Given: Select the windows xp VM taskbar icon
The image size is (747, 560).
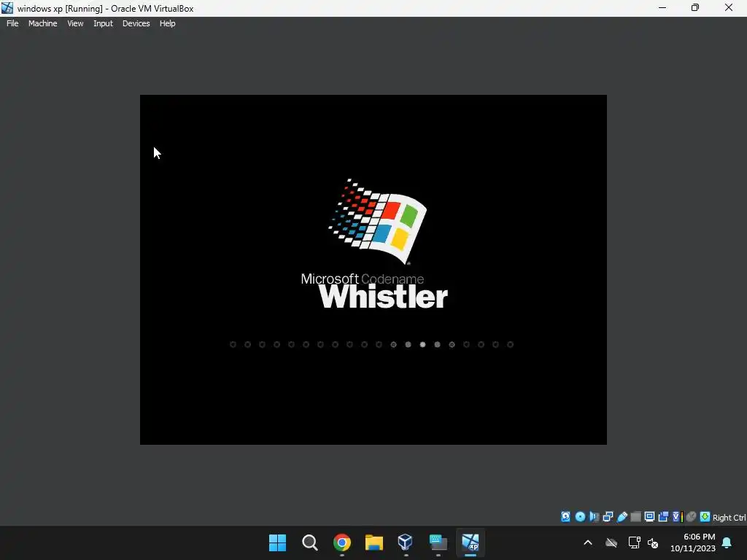Looking at the screenshot, I should (x=471, y=542).
